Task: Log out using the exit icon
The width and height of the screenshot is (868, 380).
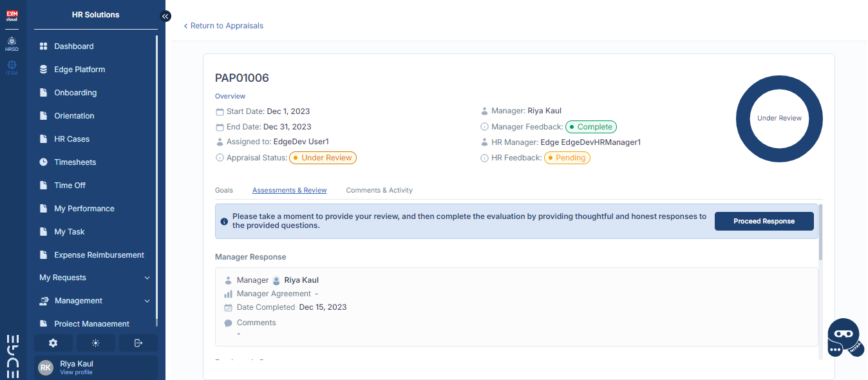Action: point(138,343)
